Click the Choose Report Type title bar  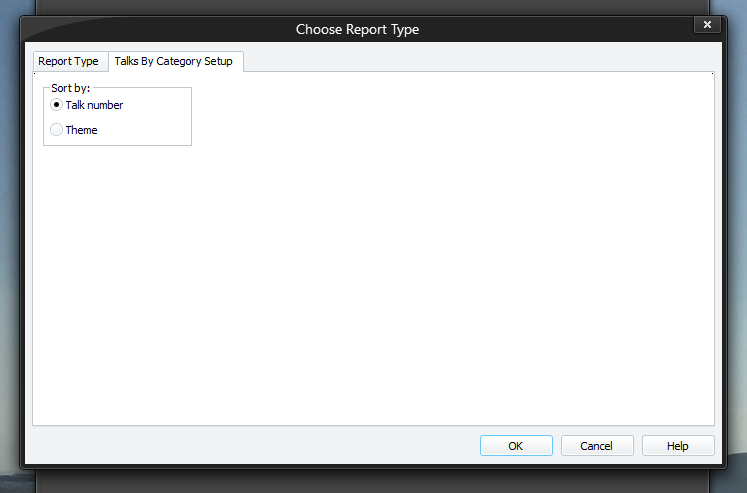pyautogui.click(x=357, y=29)
